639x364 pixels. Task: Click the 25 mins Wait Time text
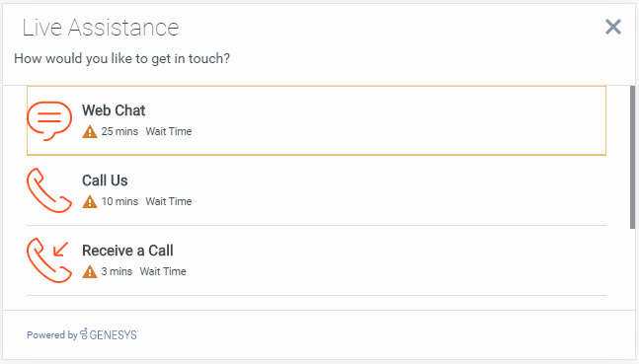tap(146, 131)
